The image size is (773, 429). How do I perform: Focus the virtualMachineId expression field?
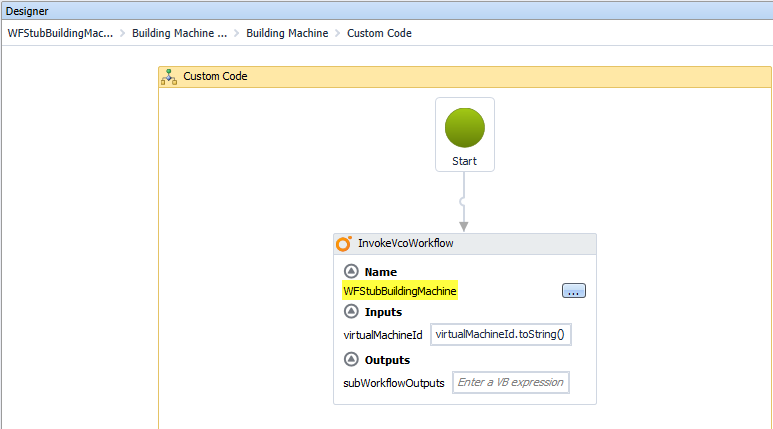click(x=501, y=334)
